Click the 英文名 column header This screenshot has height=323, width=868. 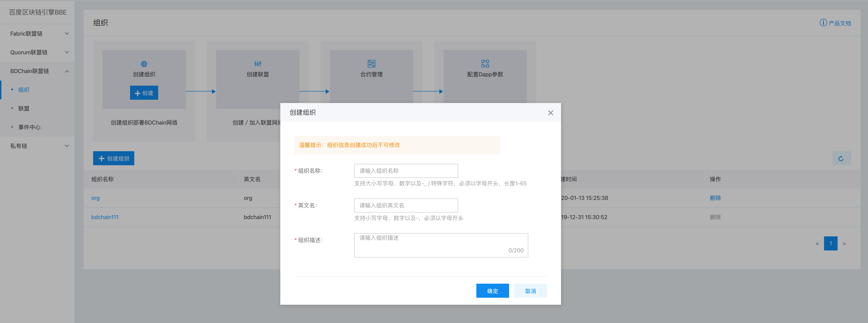click(252, 179)
